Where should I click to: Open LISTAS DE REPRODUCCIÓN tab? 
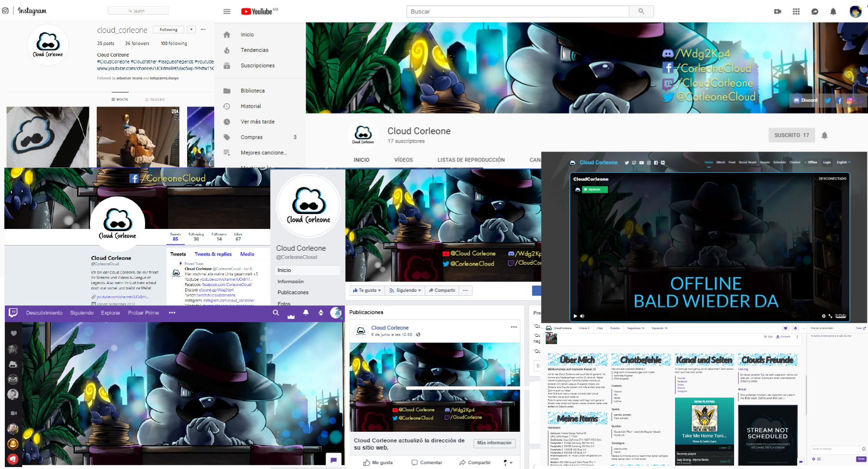tap(471, 160)
